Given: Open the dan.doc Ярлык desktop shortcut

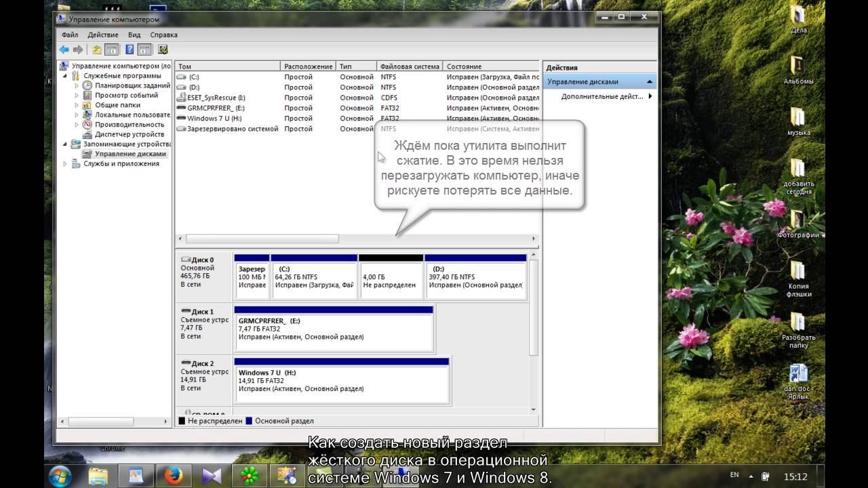Looking at the screenshot, I should point(798,382).
